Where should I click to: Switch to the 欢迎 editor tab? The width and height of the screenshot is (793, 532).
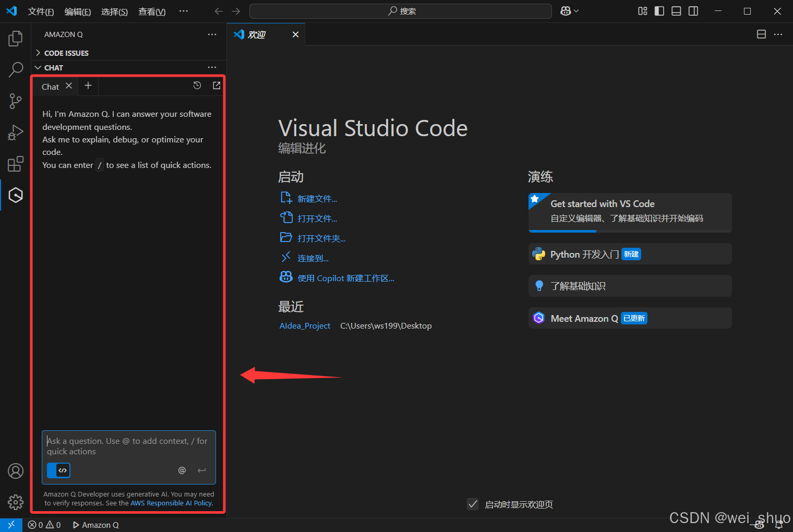tap(257, 34)
